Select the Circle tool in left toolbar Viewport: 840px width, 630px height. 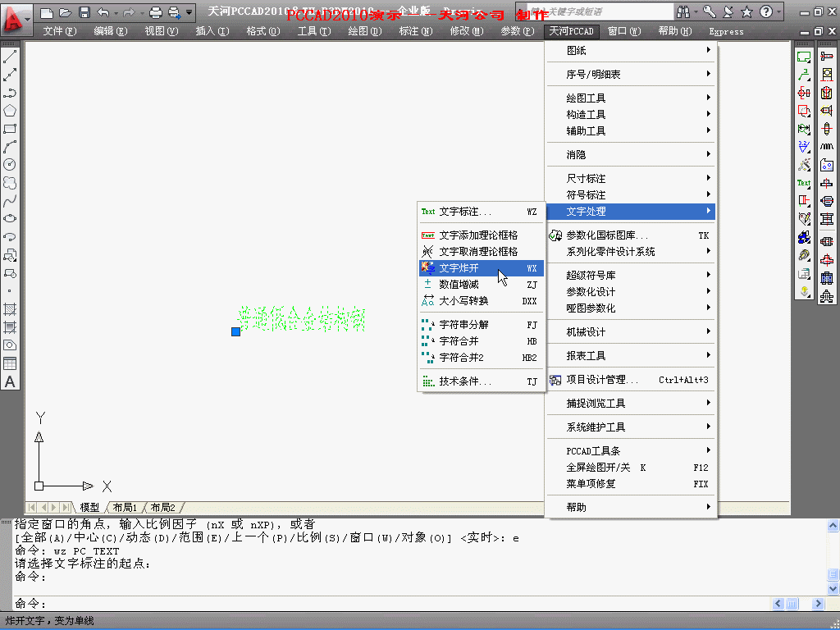[10, 164]
